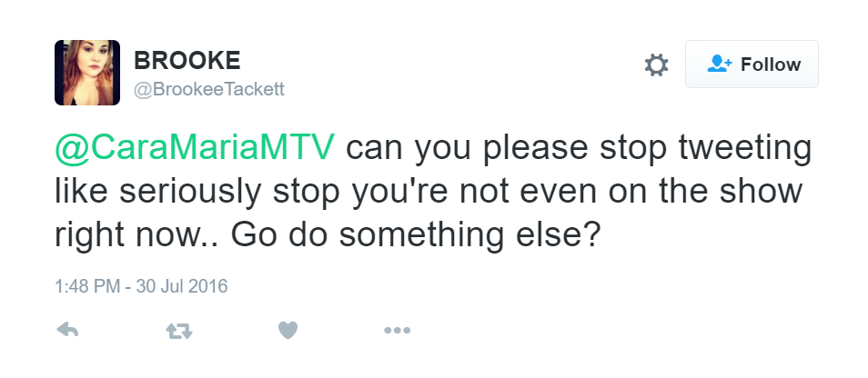The image size is (868, 378).
Task: Click the 30 Jul 2016 date text
Action: 182,285
